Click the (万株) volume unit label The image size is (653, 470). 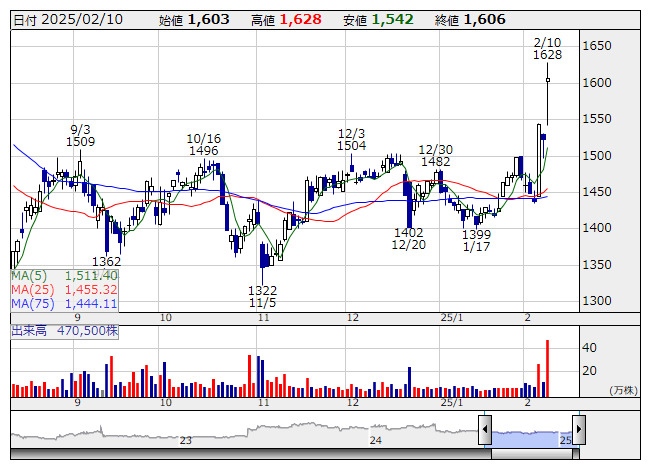pyautogui.click(x=623, y=390)
